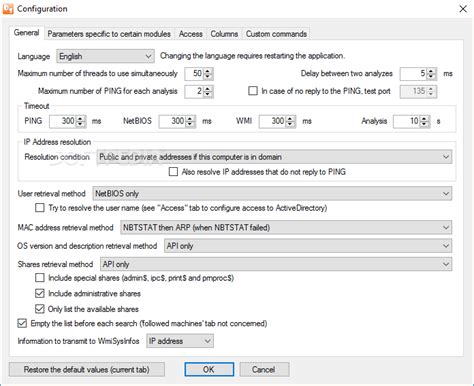Uncheck Include administrative shares
The image size is (474, 386).
(x=40, y=293)
